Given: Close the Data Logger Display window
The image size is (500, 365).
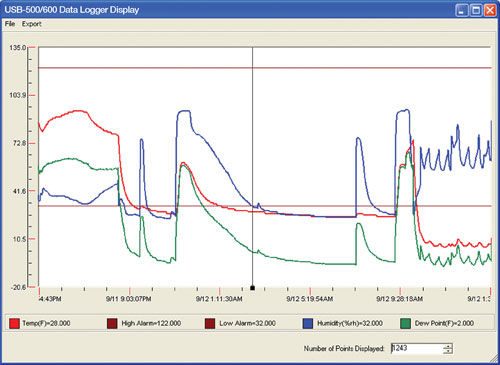Looking at the screenshot, I should coord(490,10).
